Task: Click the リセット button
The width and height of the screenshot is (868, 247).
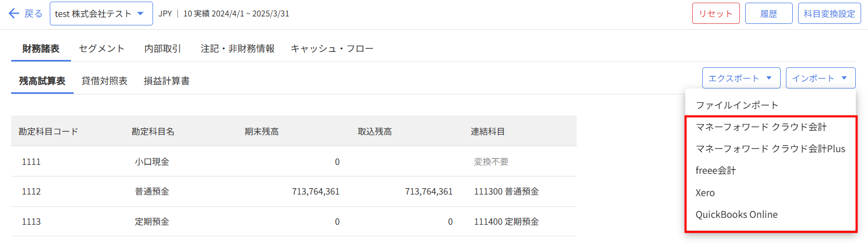Action: tap(715, 14)
